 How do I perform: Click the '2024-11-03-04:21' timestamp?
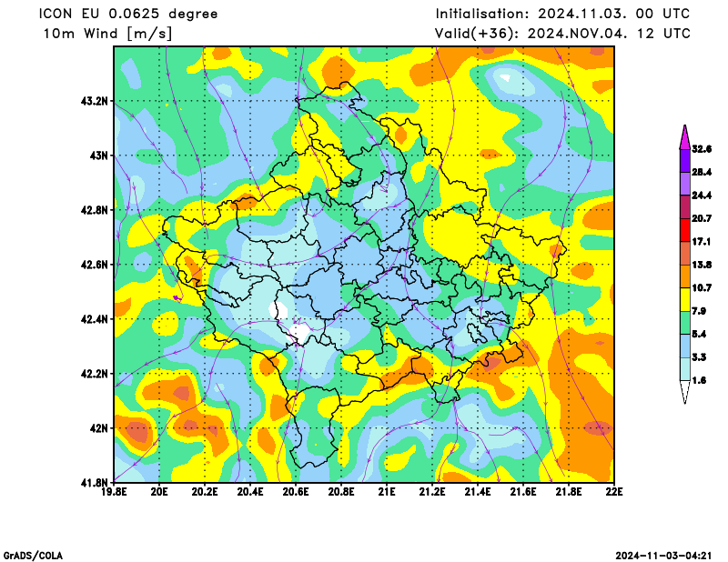(x=663, y=556)
